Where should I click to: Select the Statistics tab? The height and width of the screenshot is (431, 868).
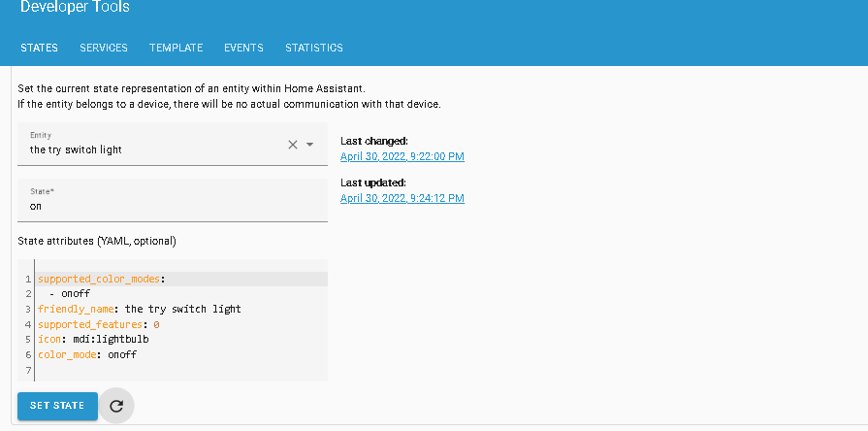tap(313, 48)
